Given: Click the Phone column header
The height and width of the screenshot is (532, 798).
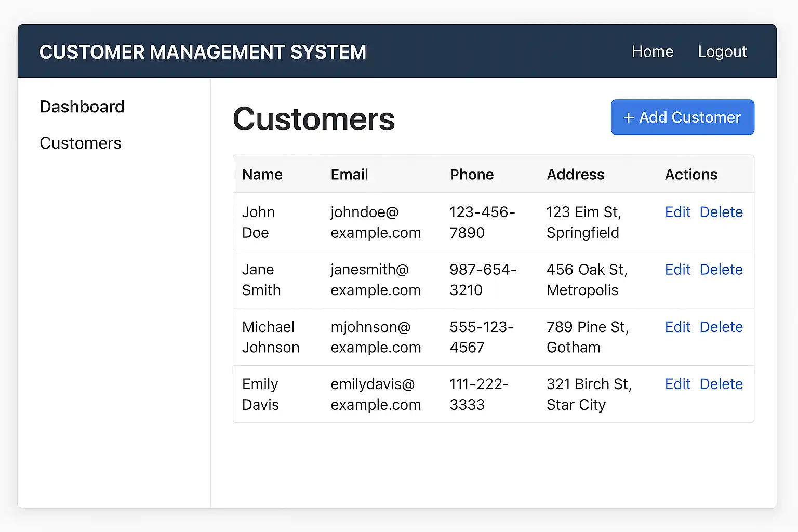Looking at the screenshot, I should tap(472, 175).
